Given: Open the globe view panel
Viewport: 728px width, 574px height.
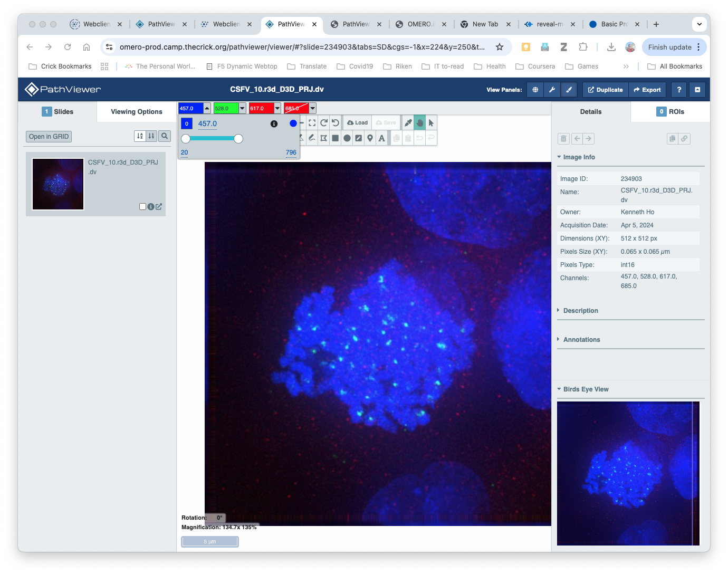Looking at the screenshot, I should (535, 90).
